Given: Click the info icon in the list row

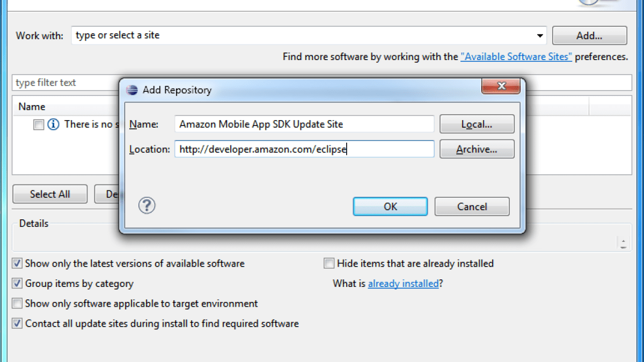Looking at the screenshot, I should tap(53, 124).
